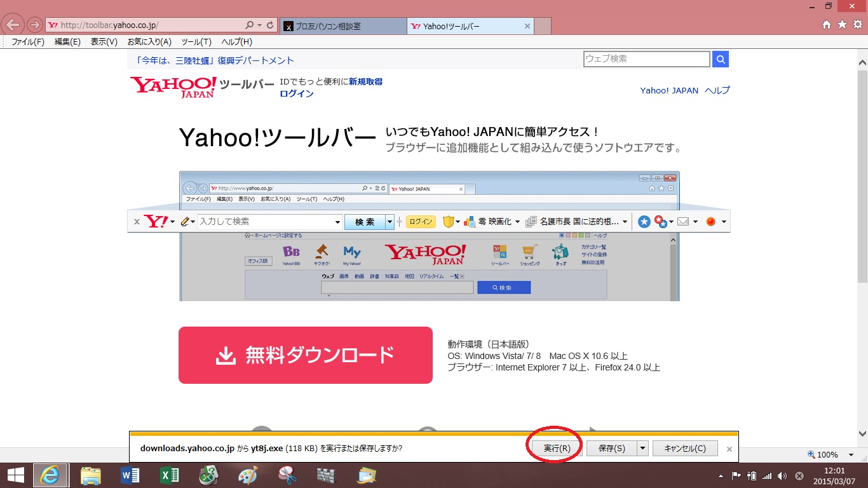Screen dimensions: 868x488
Task: Close the Yahoo!ツールバー tab
Action: click(527, 26)
